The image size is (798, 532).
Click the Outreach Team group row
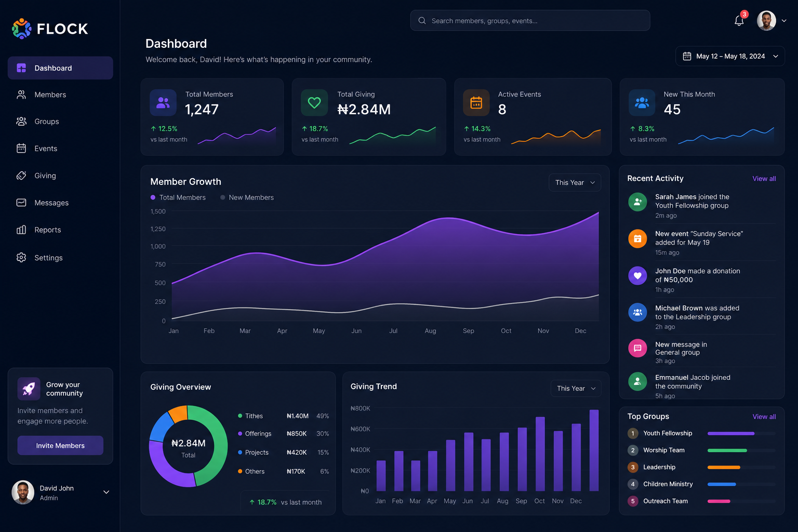click(x=701, y=501)
